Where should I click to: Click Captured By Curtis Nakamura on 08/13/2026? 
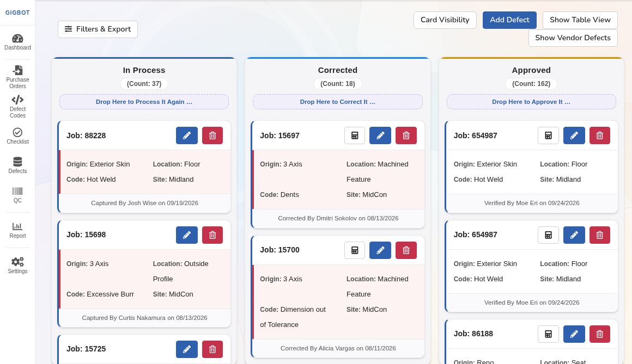(x=145, y=318)
